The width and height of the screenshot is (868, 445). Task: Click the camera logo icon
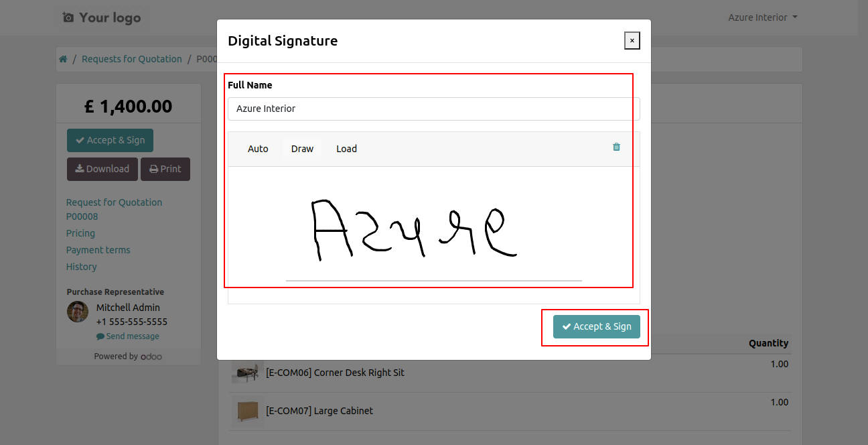tap(68, 17)
